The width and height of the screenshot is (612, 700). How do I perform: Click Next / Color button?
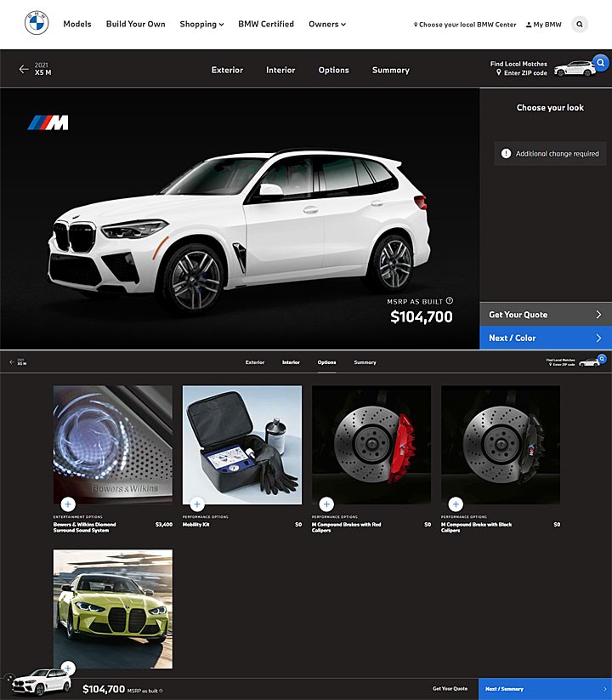coord(546,338)
